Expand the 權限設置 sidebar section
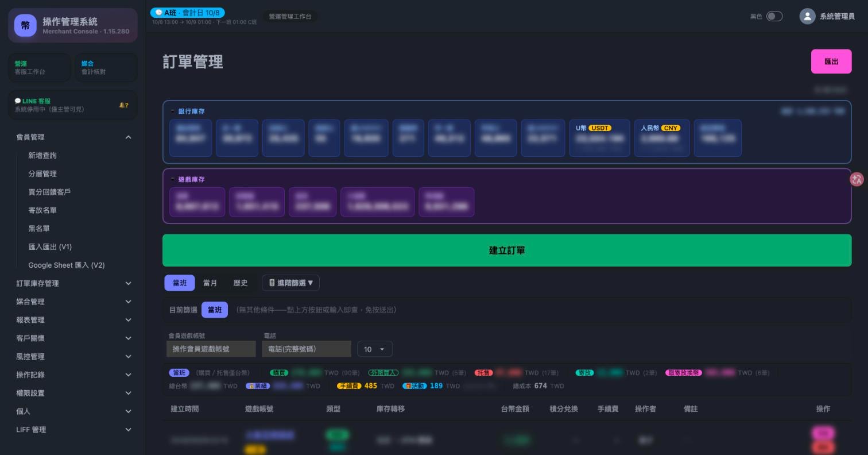Viewport: 868px width, 455px height. coord(73,393)
